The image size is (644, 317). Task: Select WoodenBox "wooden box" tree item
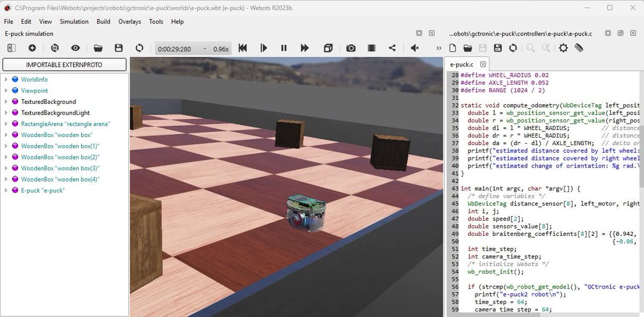coord(56,135)
